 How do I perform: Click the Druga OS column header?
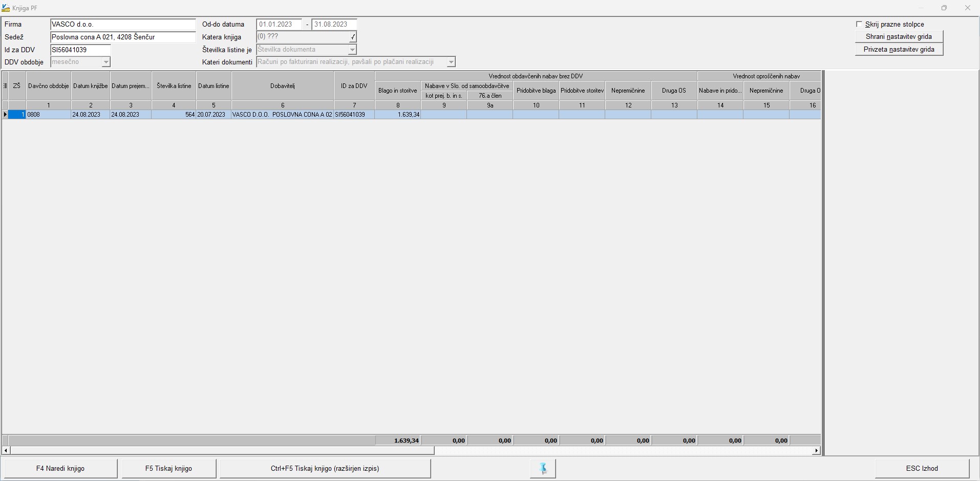click(x=674, y=91)
